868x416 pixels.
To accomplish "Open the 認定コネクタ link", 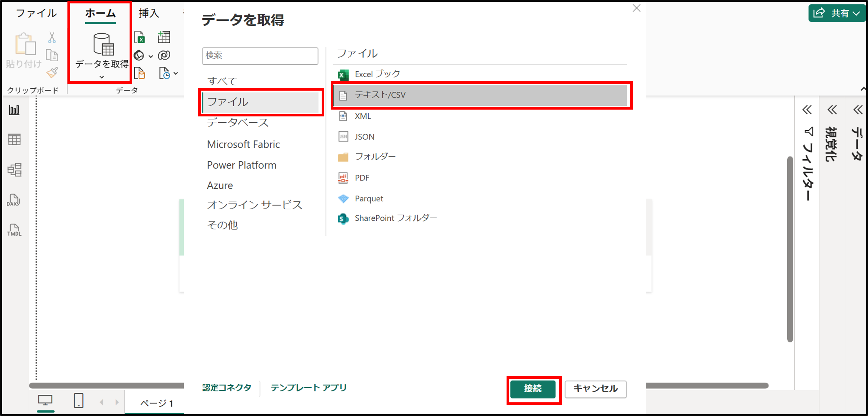I will click(x=227, y=388).
